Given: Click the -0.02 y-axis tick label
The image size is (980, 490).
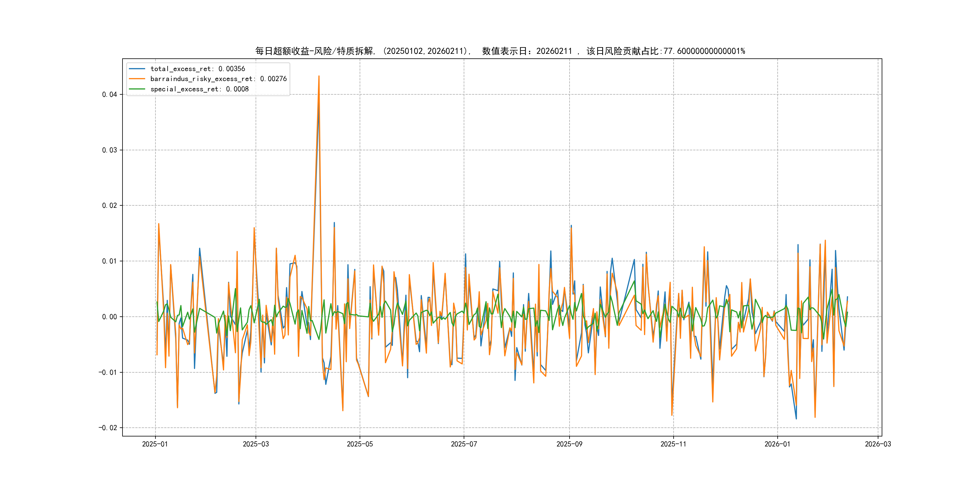Looking at the screenshot, I should click(x=108, y=428).
